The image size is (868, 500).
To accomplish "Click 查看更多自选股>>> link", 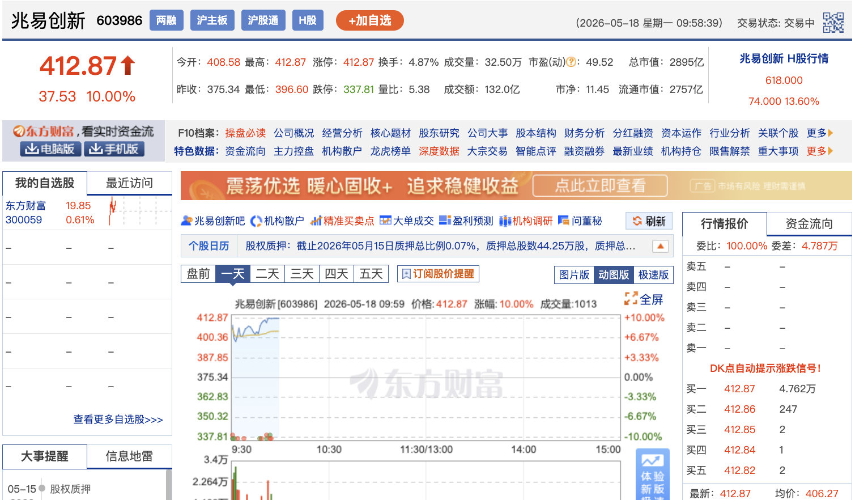I will [118, 420].
